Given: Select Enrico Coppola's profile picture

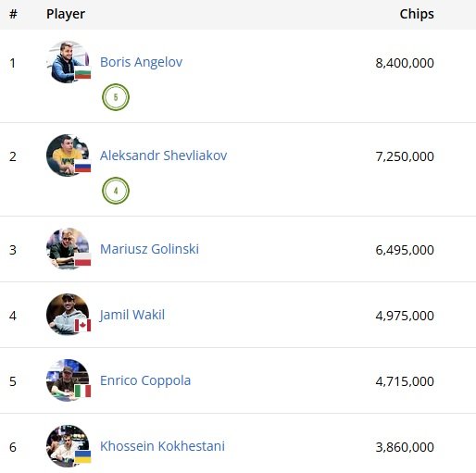Looking at the screenshot, I should click(x=68, y=380).
